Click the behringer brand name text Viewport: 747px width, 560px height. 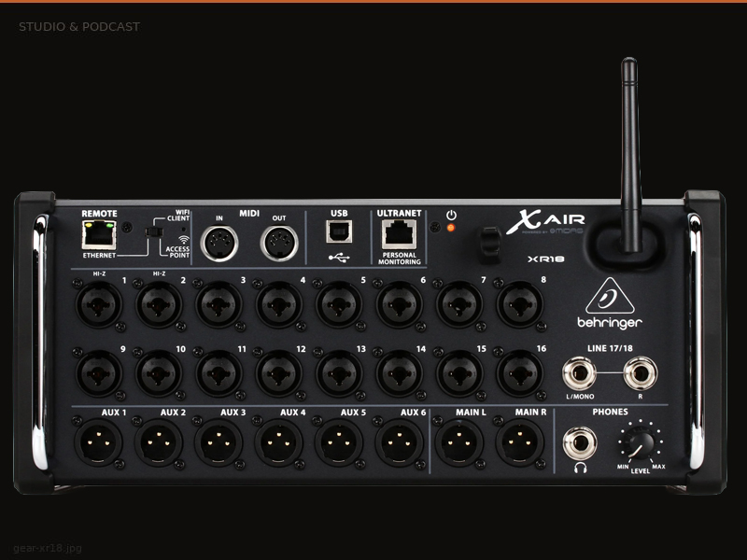tap(610, 322)
